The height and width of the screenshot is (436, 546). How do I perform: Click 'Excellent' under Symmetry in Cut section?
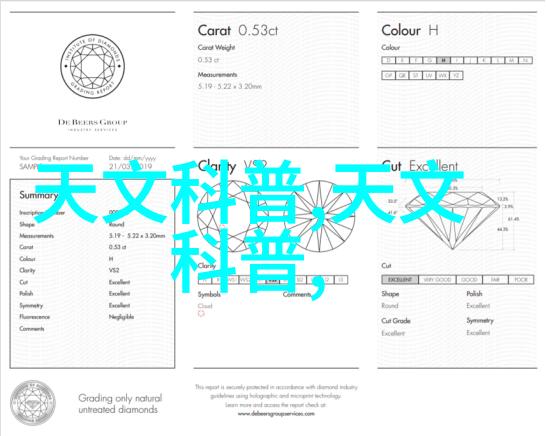[x=478, y=333]
